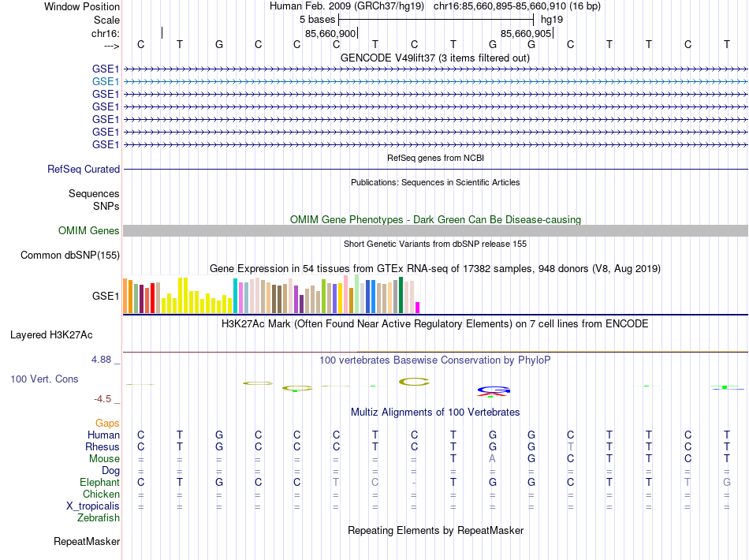Open the GENCODE V49lift37 track title
The image size is (749, 560).
point(434,58)
